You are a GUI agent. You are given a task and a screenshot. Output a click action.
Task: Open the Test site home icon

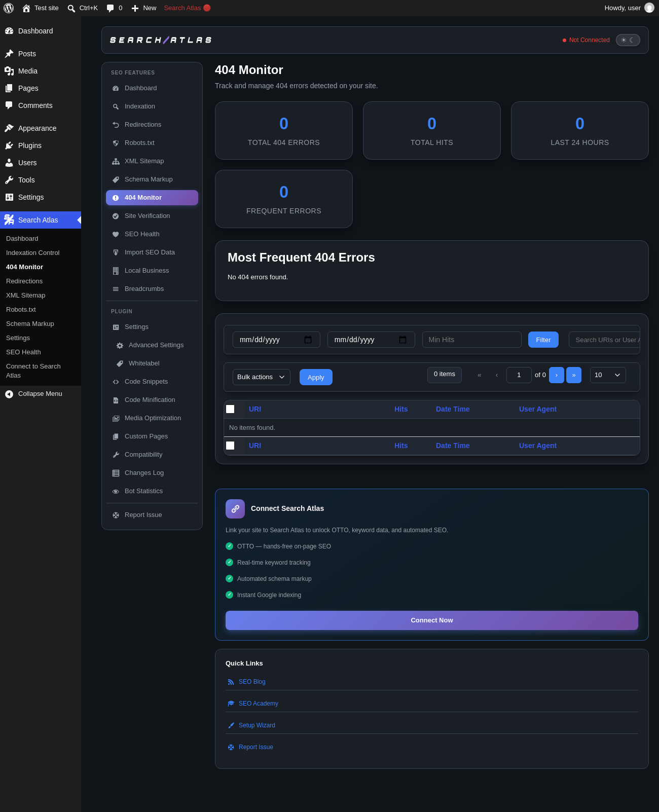coord(26,8)
